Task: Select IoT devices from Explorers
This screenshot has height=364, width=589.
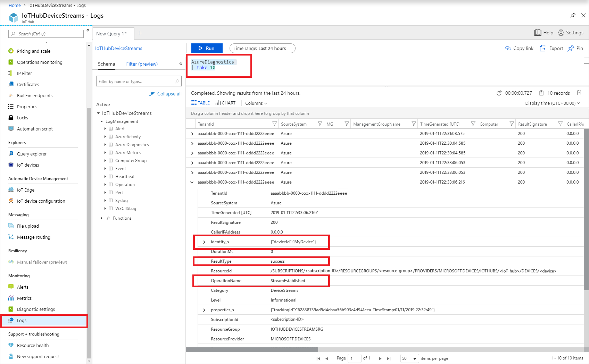Action: coord(28,165)
